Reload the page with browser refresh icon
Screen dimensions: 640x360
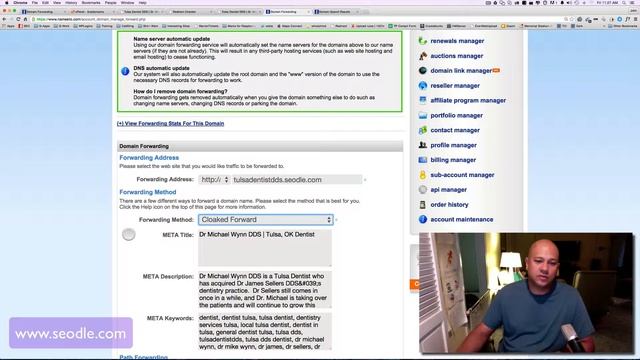point(18,19)
